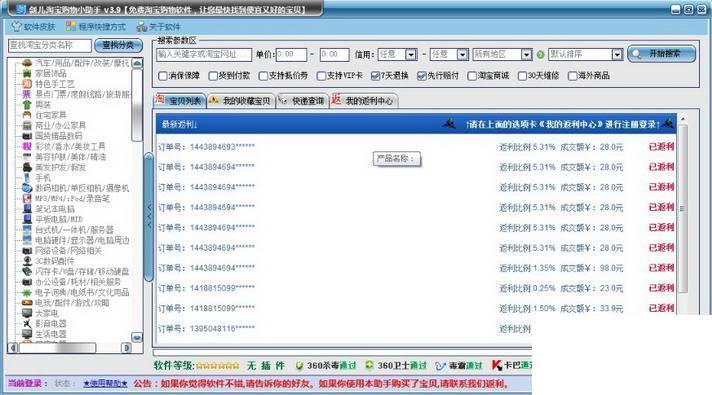Click the 平板电脑/MID icon
This screenshot has height=395, width=712.
(27, 219)
